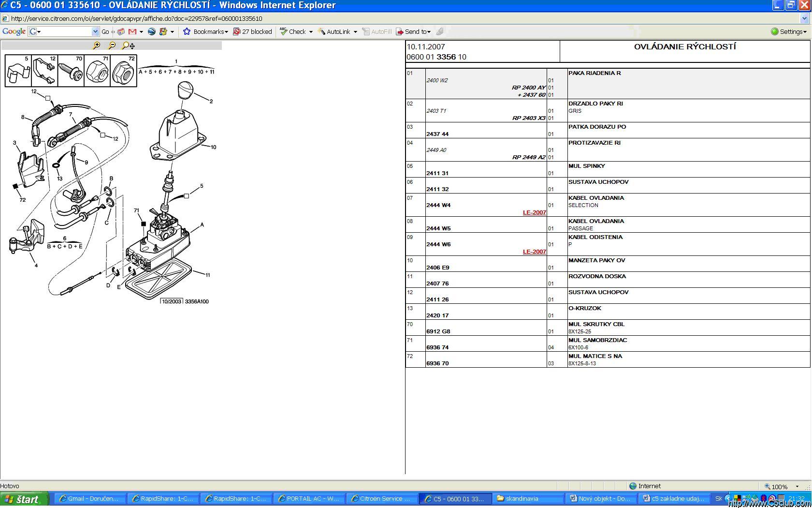This screenshot has height=508, width=812.
Task: Click part number '2444 W5'
Action: coord(438,228)
